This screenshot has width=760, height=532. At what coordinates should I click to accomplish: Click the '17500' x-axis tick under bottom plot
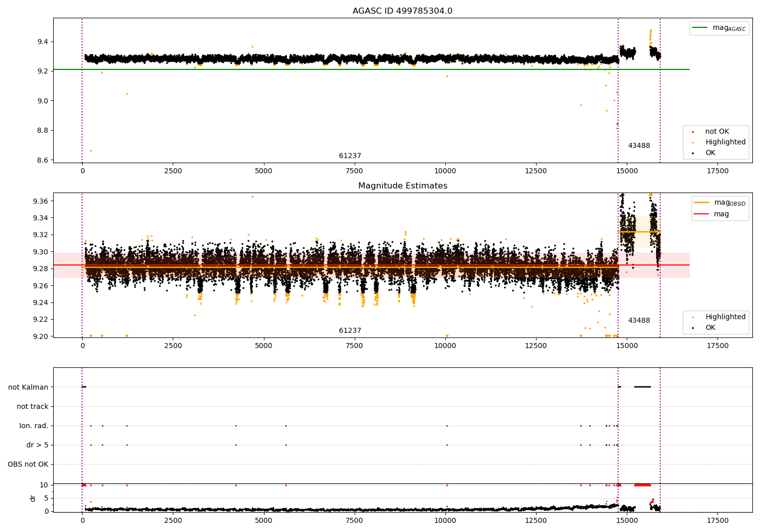(x=717, y=521)
